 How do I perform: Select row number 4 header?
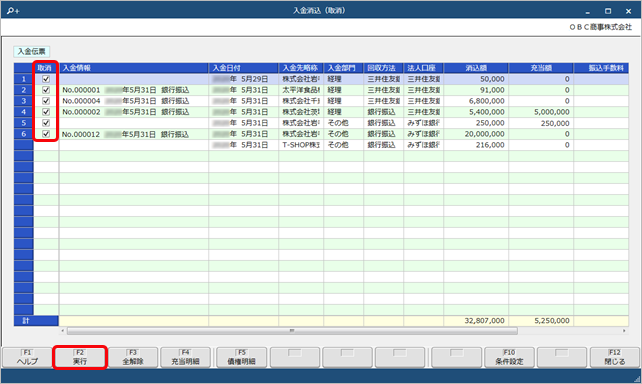24,112
